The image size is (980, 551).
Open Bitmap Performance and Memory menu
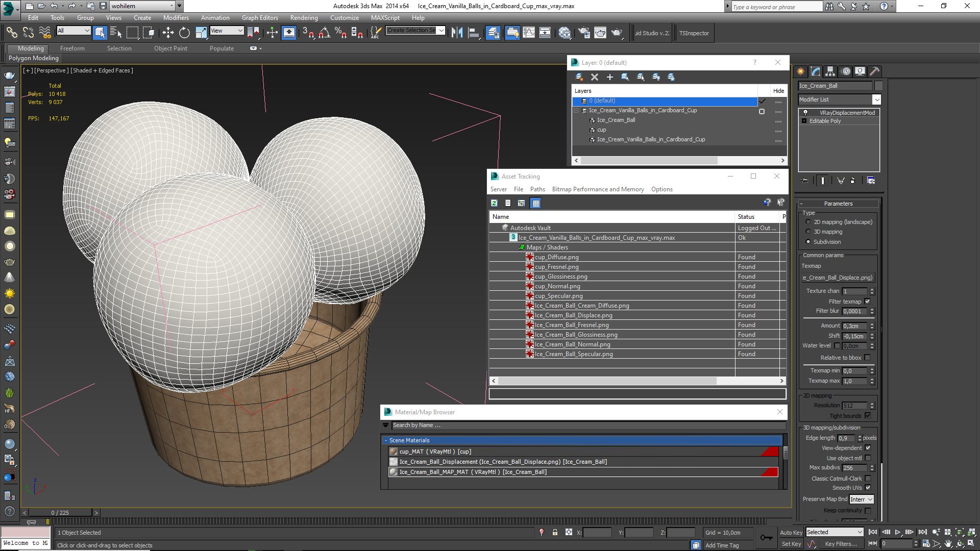(598, 189)
